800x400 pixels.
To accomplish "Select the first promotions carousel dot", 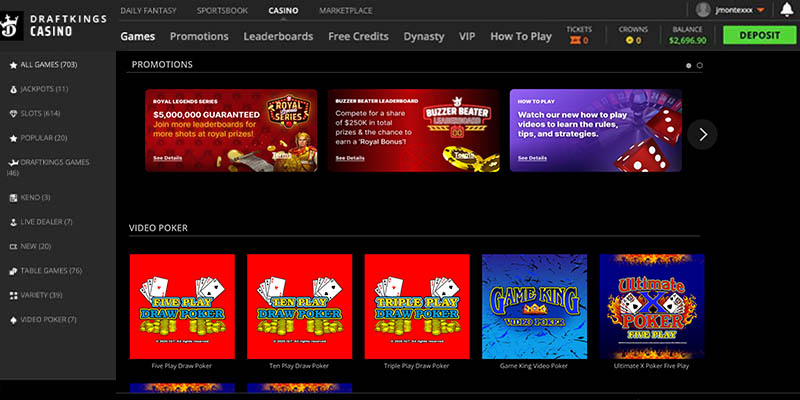I will click(x=689, y=65).
